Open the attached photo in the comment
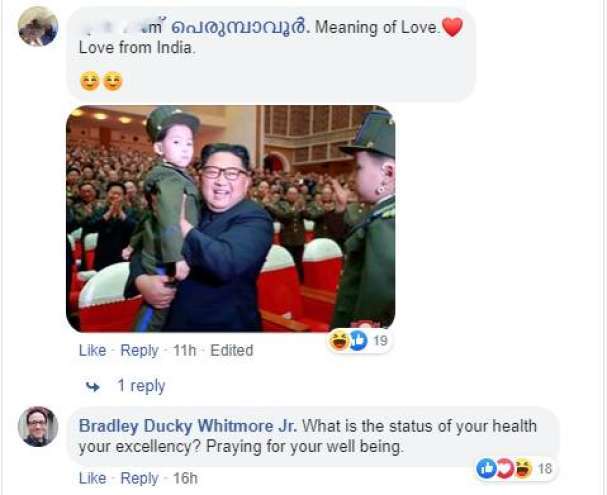Image resolution: width=607 pixels, height=495 pixels. [x=231, y=219]
